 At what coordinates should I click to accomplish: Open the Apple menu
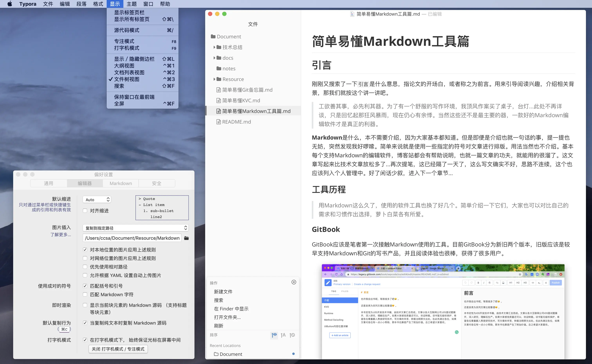coord(10,4)
